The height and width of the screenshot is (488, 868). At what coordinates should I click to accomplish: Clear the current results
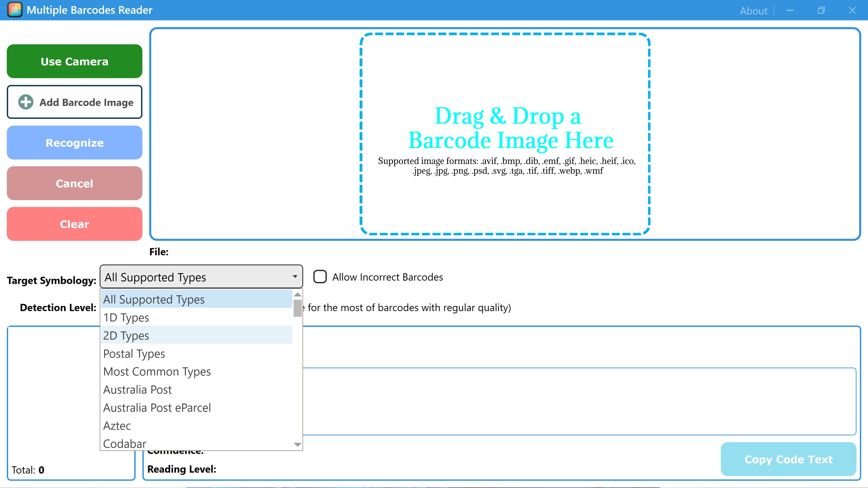tap(74, 224)
